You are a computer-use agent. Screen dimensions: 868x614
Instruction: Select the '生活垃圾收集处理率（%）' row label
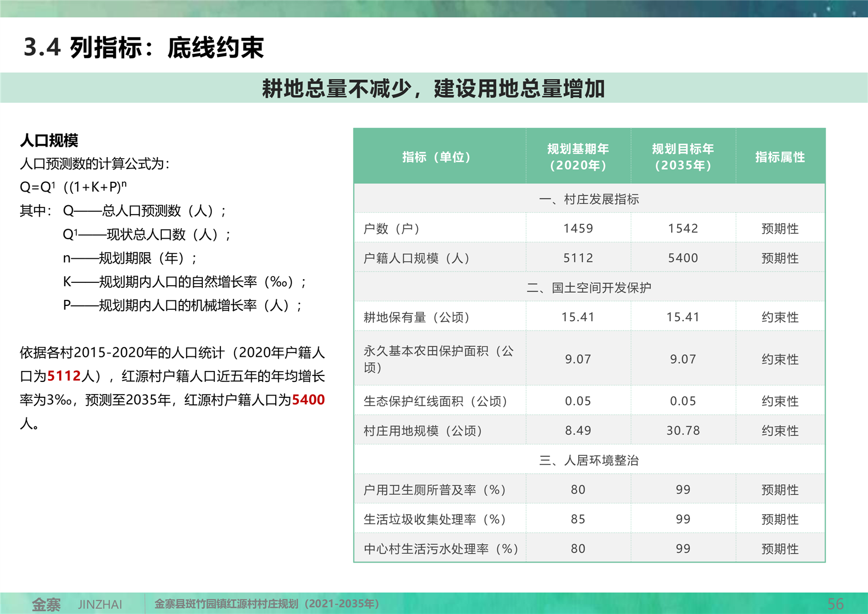click(x=435, y=519)
